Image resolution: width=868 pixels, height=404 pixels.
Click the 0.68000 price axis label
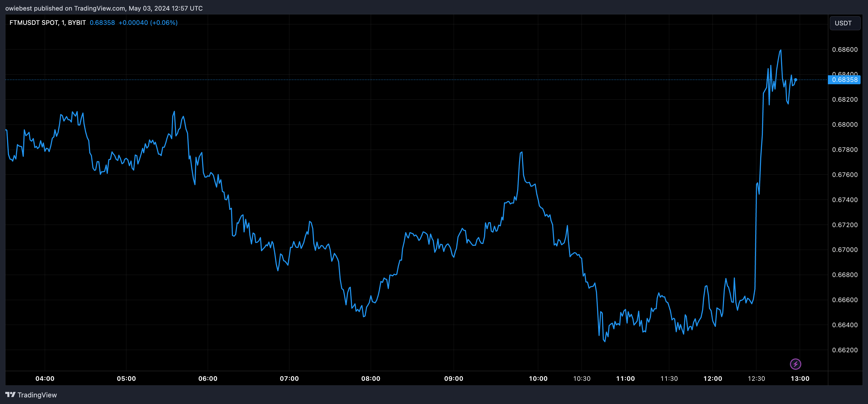(845, 125)
